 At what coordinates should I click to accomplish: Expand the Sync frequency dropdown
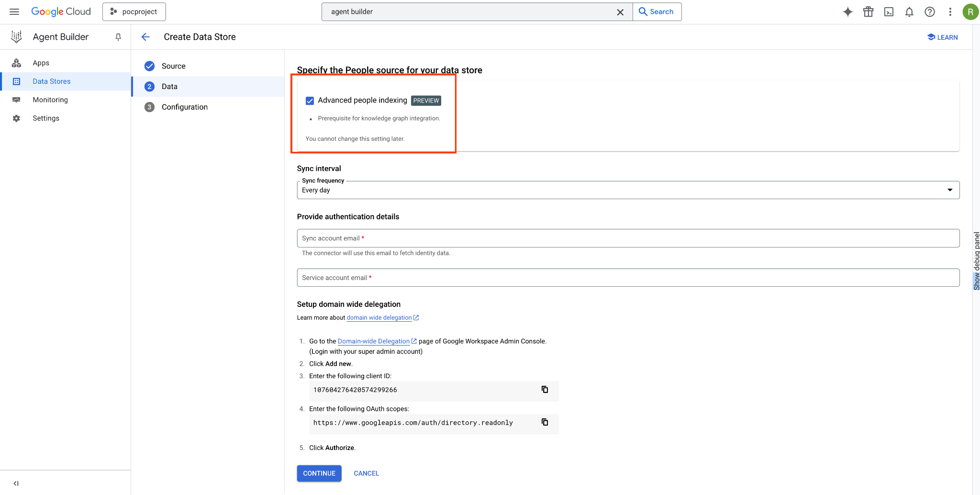(x=628, y=190)
